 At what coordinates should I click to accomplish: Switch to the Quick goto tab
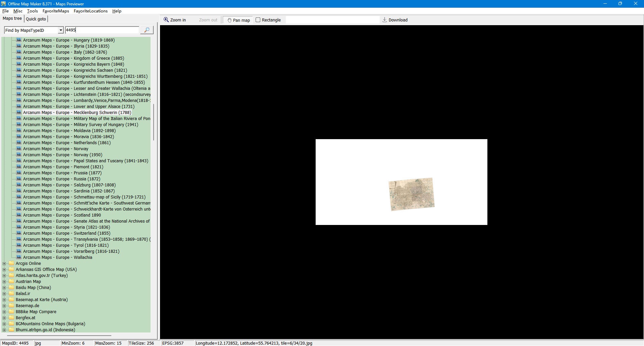[36, 19]
